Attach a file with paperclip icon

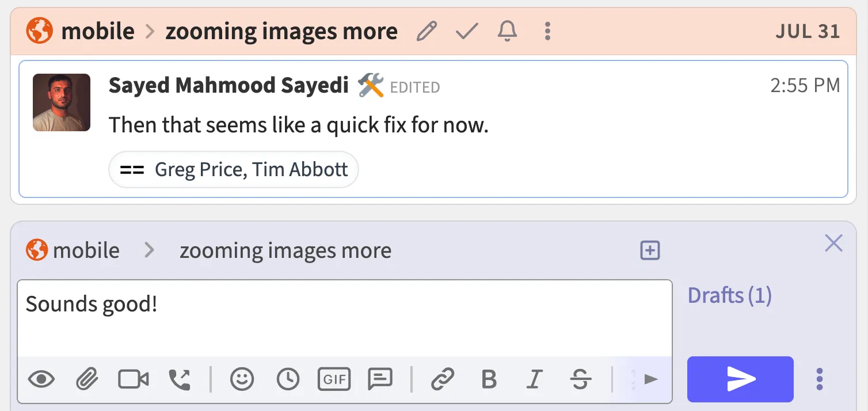pyautogui.click(x=87, y=379)
